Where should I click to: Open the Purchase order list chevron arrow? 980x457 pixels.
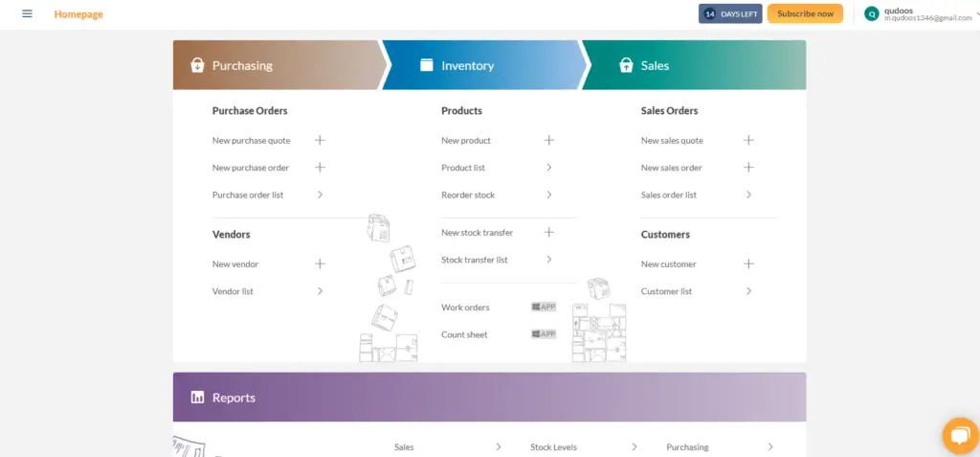[320, 194]
